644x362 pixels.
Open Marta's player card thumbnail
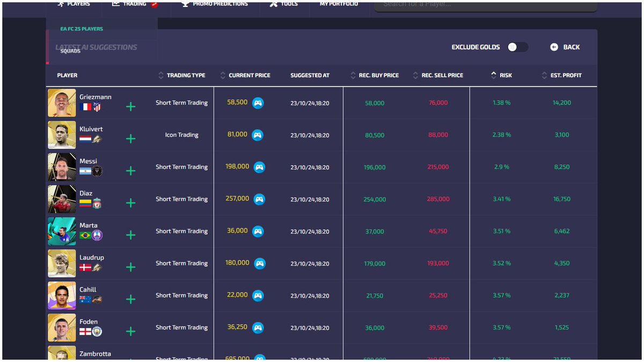62,231
